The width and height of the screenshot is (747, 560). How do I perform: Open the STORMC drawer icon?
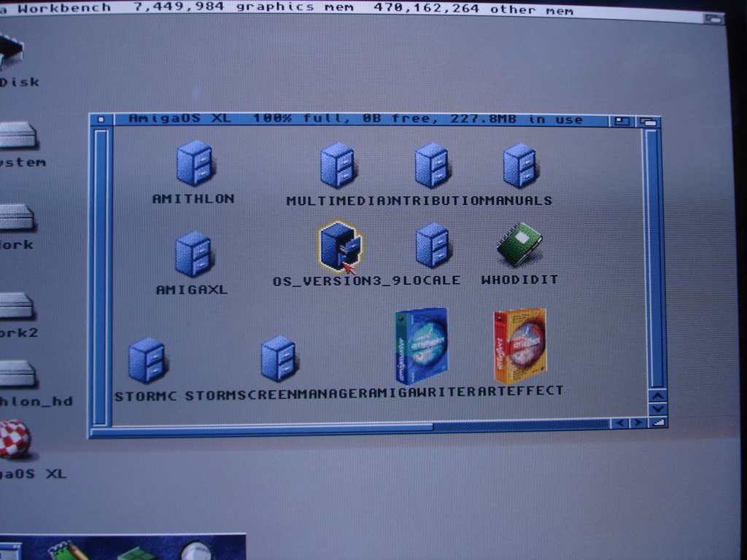click(x=147, y=360)
